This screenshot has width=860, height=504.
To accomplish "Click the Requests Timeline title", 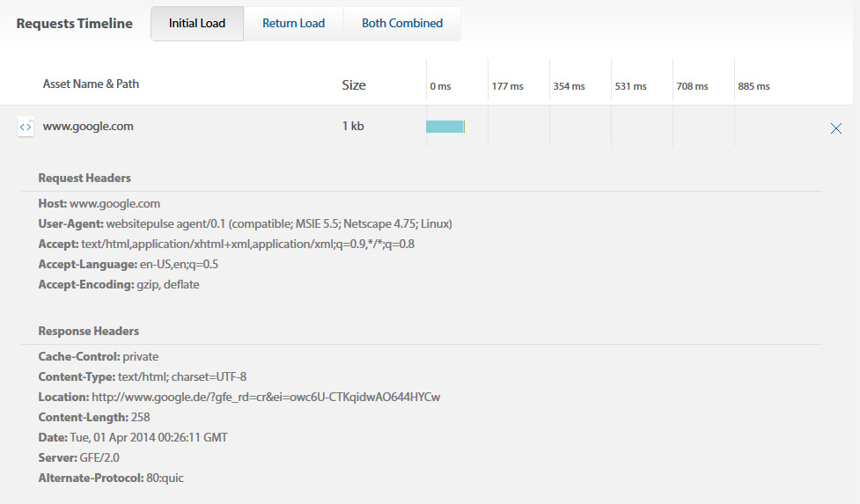I will coord(75,24).
